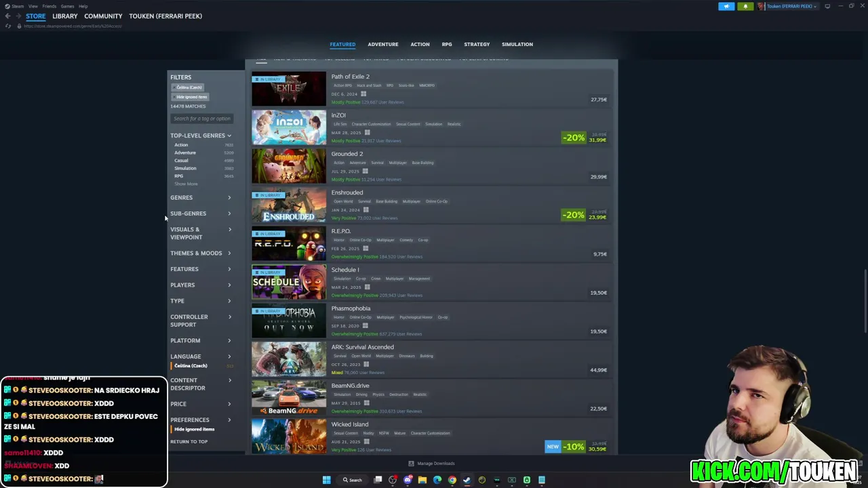Go to the COMMUNITY section
Image resolution: width=868 pixels, height=488 pixels.
(103, 16)
